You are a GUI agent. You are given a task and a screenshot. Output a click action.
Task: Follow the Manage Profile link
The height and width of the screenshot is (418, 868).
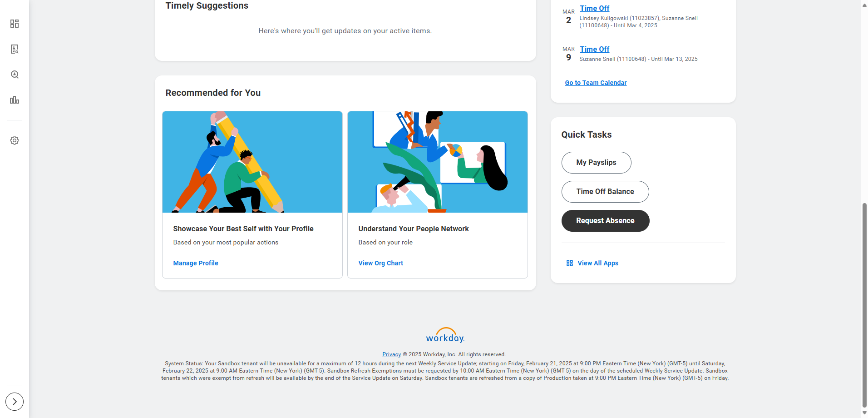point(196,263)
